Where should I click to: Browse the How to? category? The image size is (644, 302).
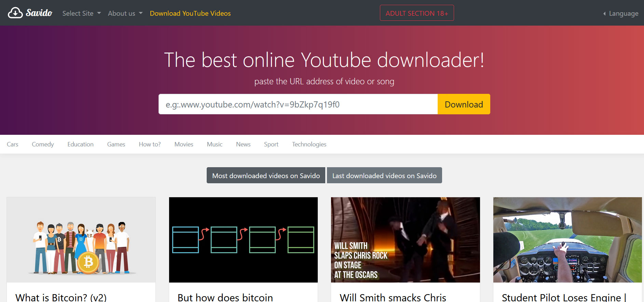[x=150, y=144]
